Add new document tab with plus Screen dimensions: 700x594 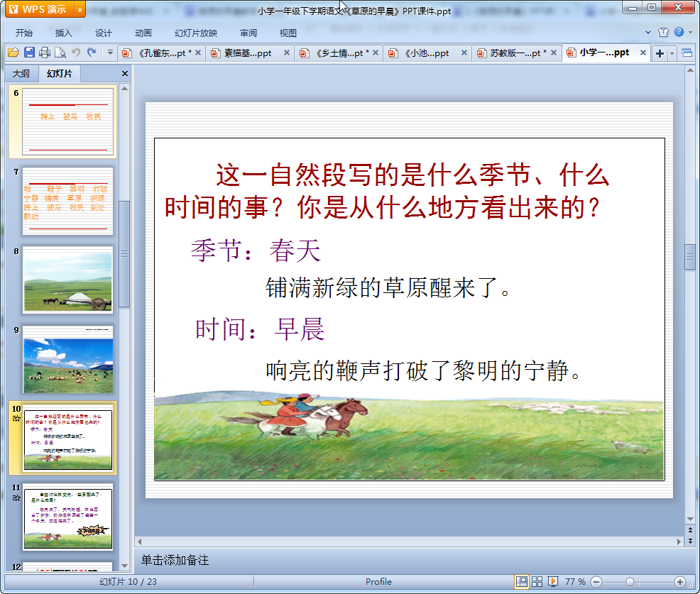(660, 53)
